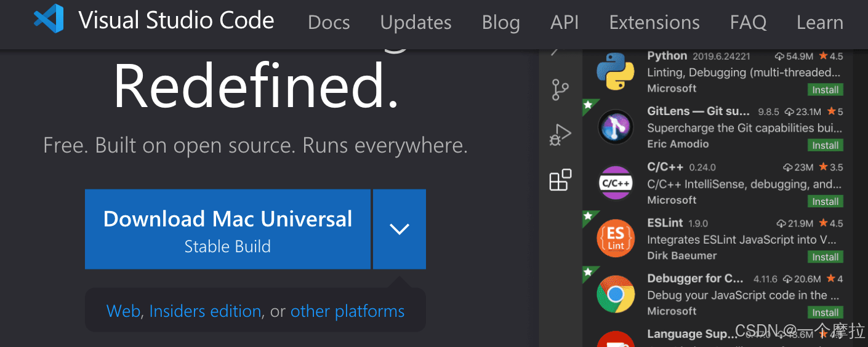The height and width of the screenshot is (347, 868).
Task: Open the Updates menu item
Action: coord(416,23)
